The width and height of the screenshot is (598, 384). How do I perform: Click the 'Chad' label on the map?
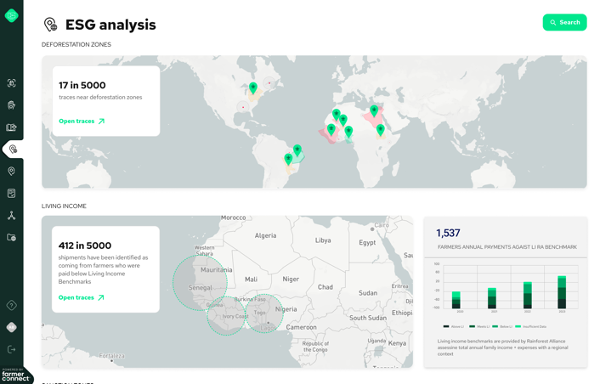pos(325,287)
